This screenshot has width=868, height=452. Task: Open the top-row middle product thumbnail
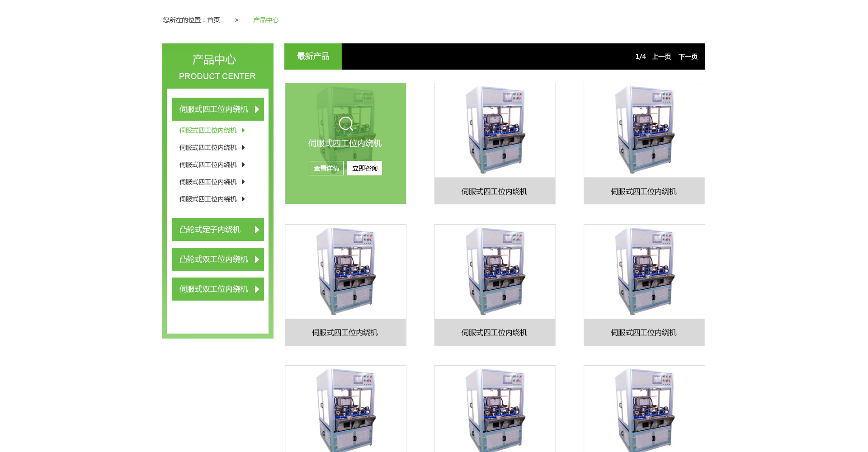(495, 130)
